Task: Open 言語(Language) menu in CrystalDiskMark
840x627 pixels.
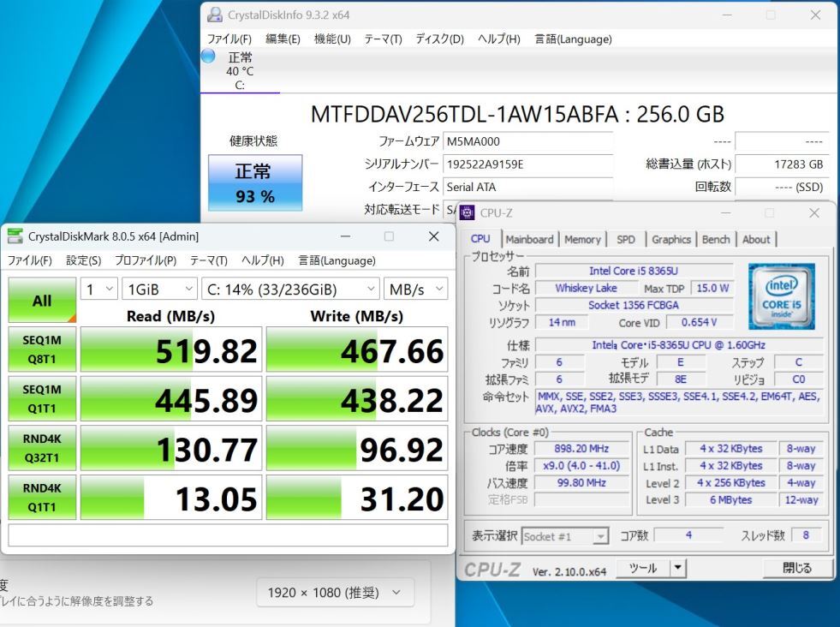Action: click(337, 260)
